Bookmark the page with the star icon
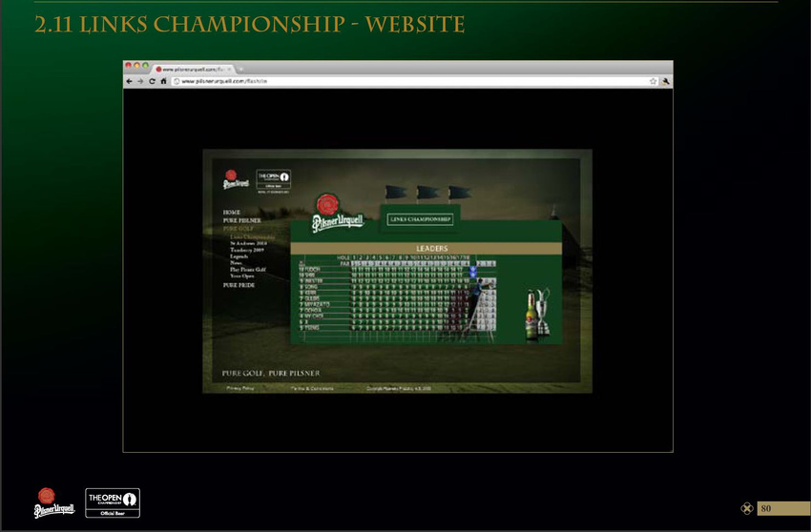Viewport: 811px width, 532px height. (654, 81)
